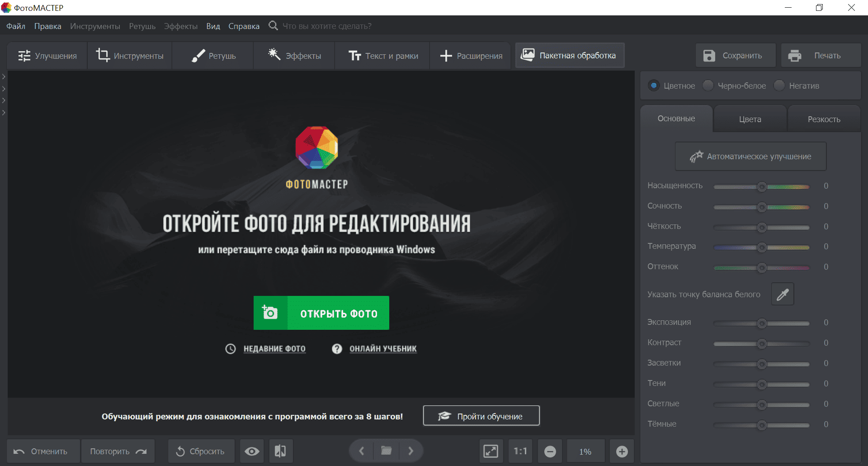The width and height of the screenshot is (868, 466).
Task: Click the 1% zoom value field
Action: (x=585, y=451)
